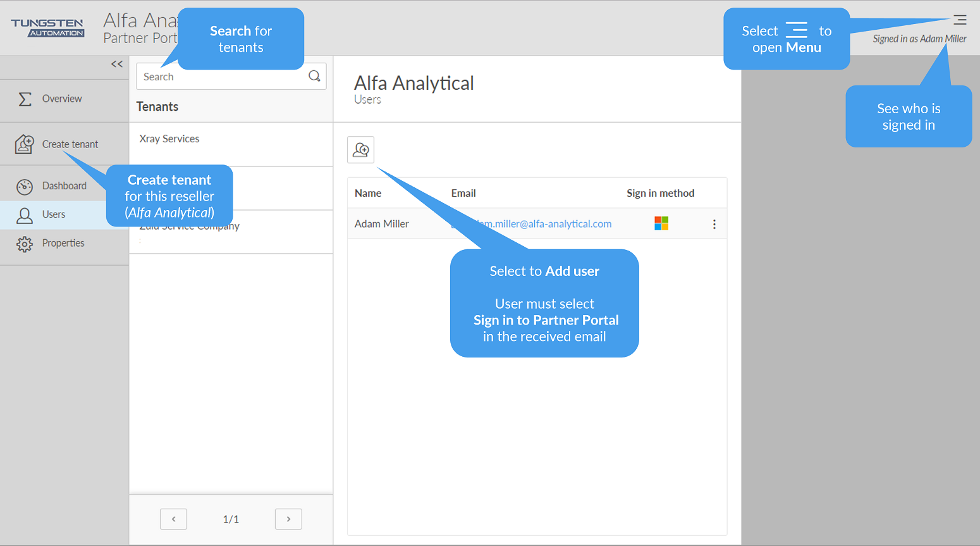This screenshot has height=546, width=980.
Task: Click the Create tenant icon
Action: click(25, 144)
